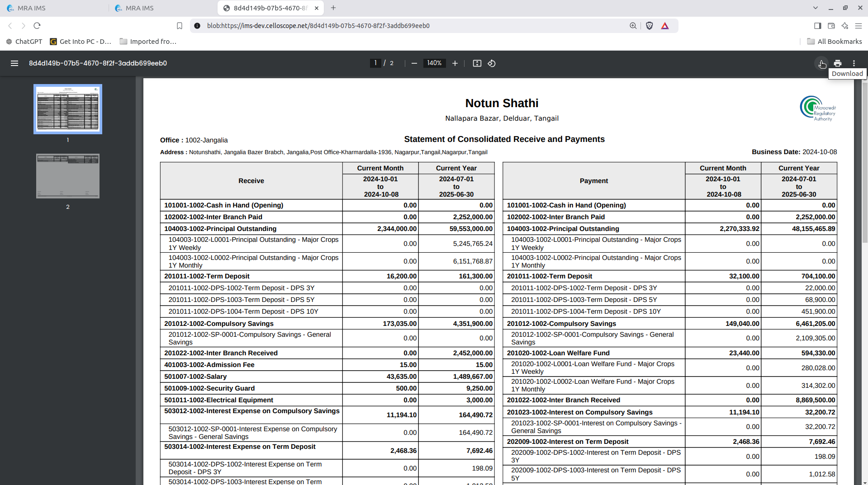View site information icon in address bar
This screenshot has width=868, height=485.
click(x=197, y=26)
